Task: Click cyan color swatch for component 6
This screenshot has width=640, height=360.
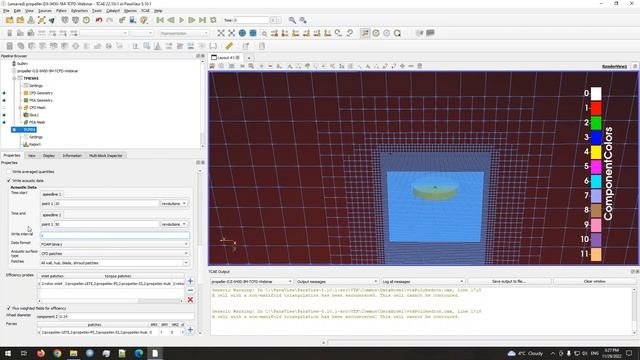Action: (x=596, y=181)
